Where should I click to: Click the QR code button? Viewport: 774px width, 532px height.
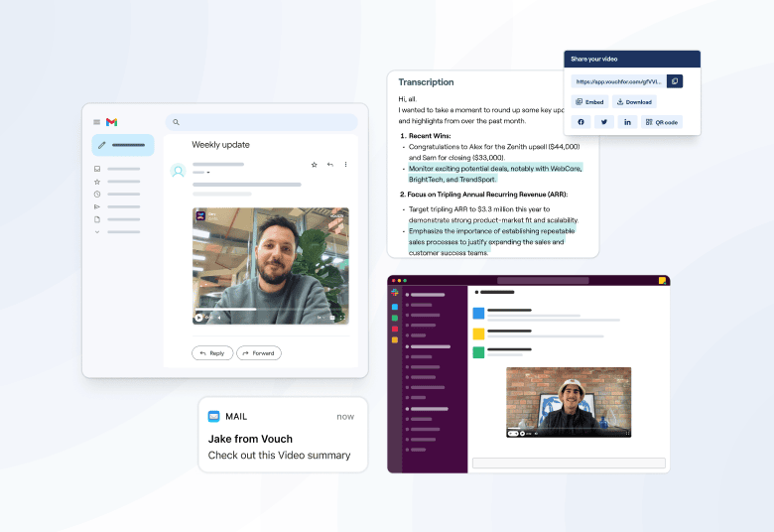click(x=662, y=122)
